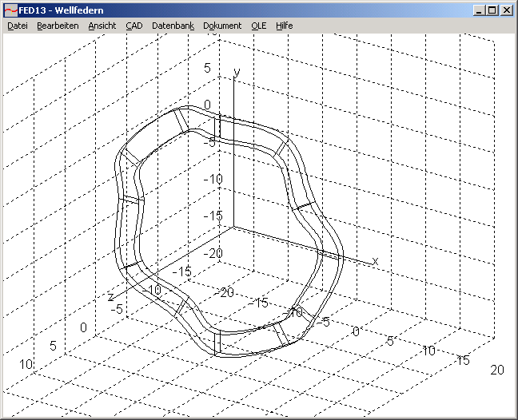Minimize the FED13 Wellfedern window

[479, 10]
